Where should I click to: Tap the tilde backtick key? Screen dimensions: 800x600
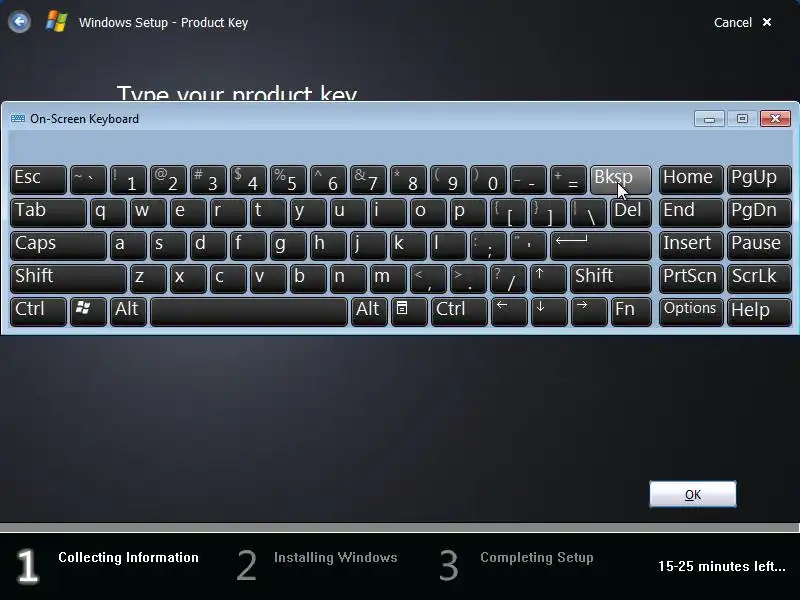pos(88,180)
